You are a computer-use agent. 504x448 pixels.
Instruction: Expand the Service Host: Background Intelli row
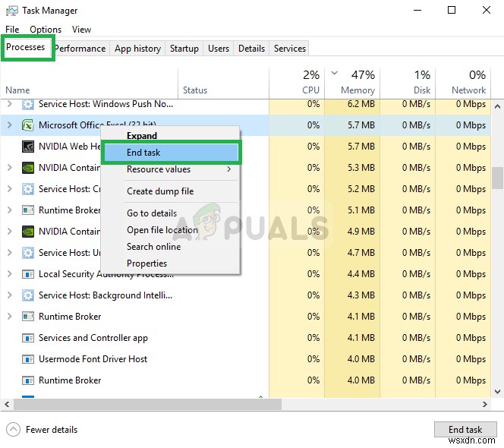pos(10,295)
